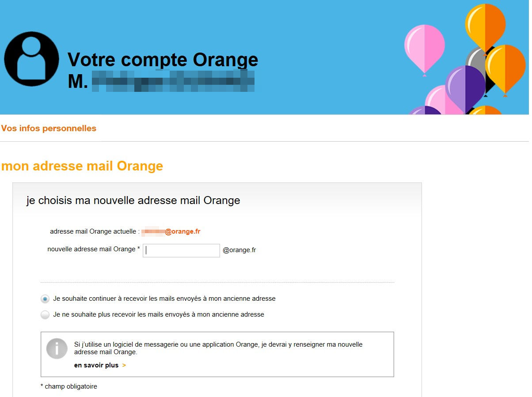
Task: Click the orange chevron after "en savoir plus"
Action: coord(124,366)
